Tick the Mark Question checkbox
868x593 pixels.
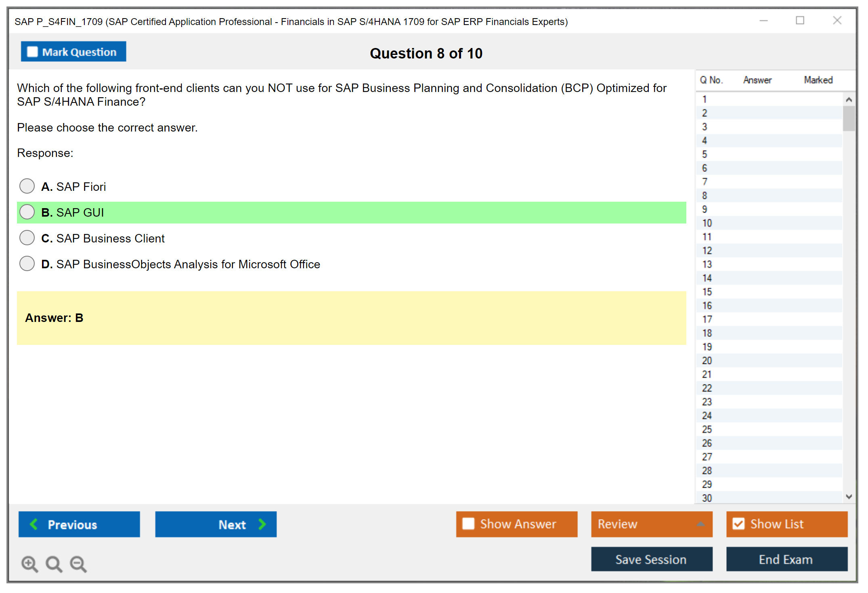[x=32, y=52]
